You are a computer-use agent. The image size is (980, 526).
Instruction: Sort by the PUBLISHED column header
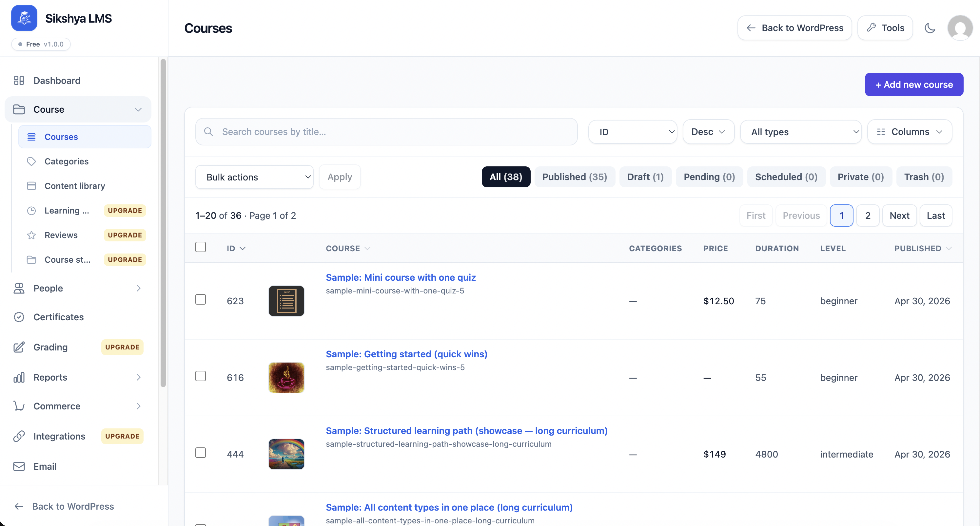[x=923, y=248]
